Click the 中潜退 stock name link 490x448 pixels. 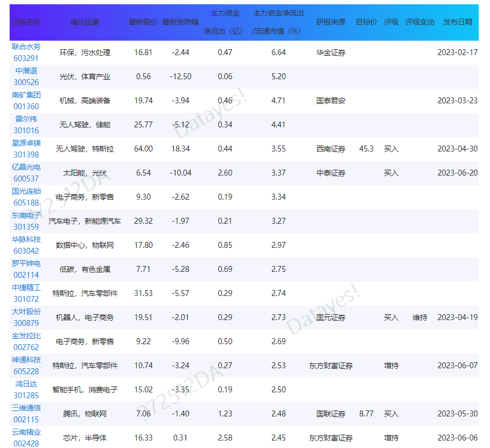point(26,71)
